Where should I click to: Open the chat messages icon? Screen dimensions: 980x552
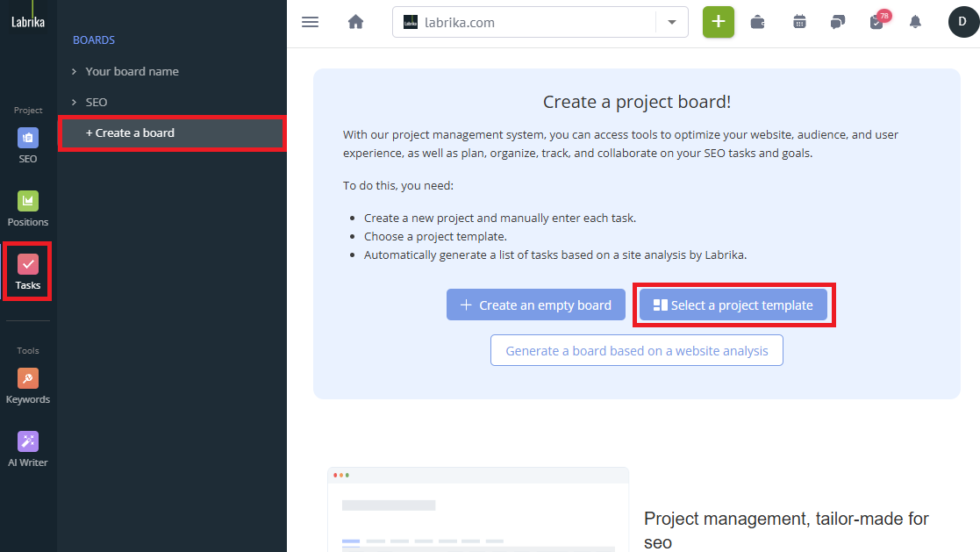(838, 22)
